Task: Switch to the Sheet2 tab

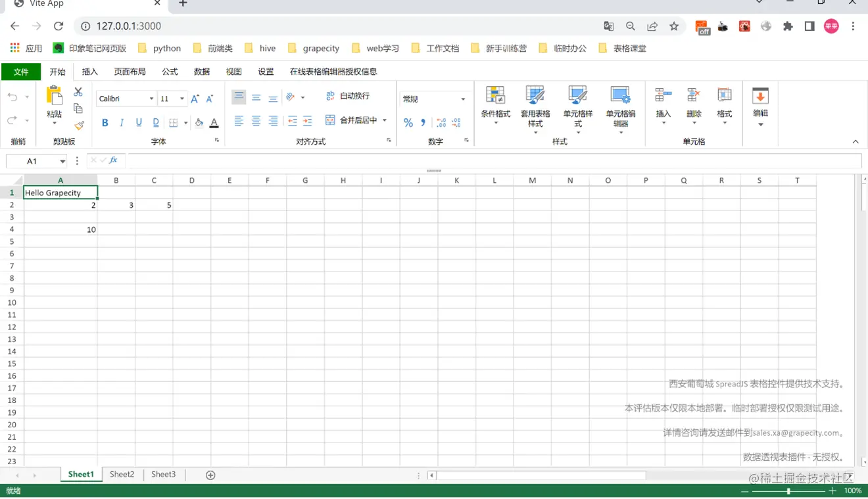Action: [122, 475]
